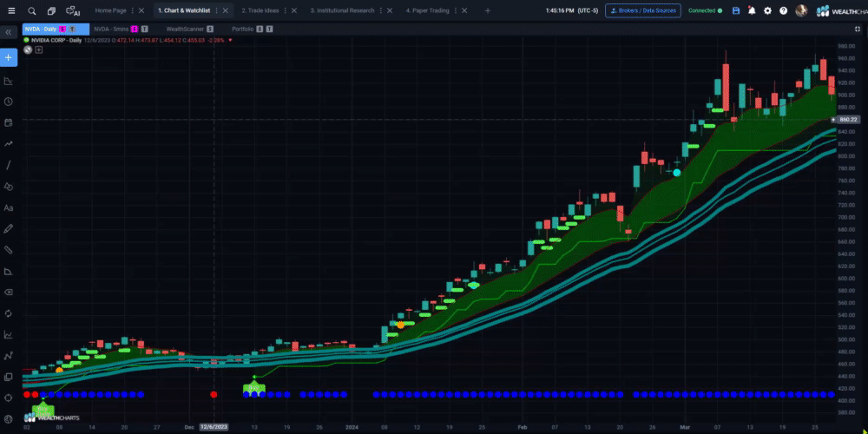The image size is (868, 434).
Task: Select the straight line drawing tool
Action: tap(9, 165)
